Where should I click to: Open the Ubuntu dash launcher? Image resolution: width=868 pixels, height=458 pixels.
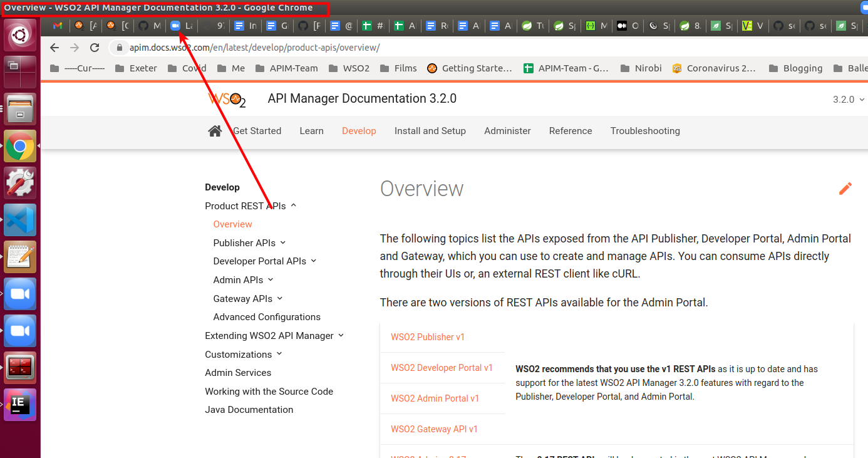coord(20,34)
